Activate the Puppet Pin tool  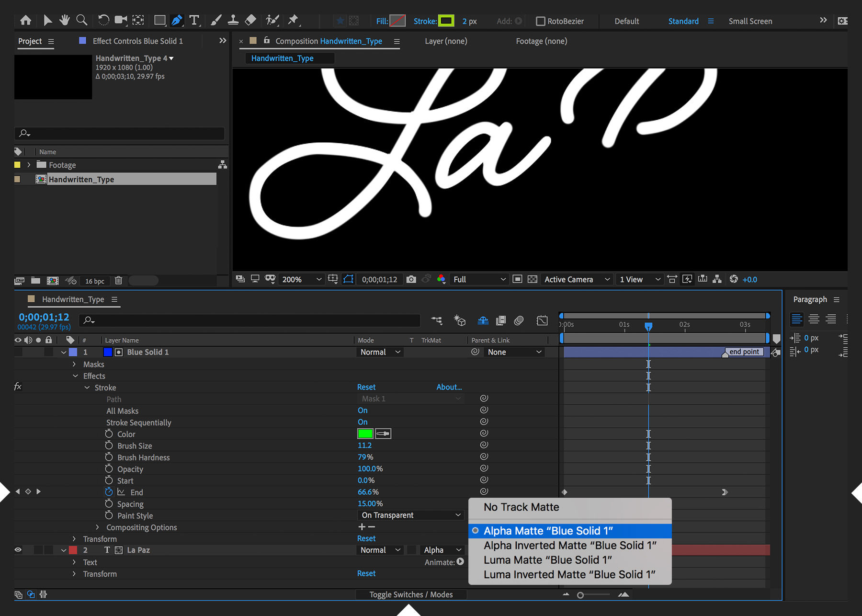tap(293, 20)
